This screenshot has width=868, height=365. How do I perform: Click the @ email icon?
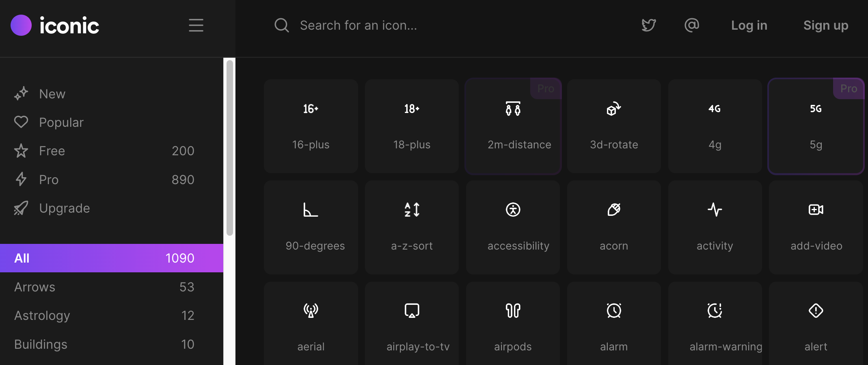691,25
